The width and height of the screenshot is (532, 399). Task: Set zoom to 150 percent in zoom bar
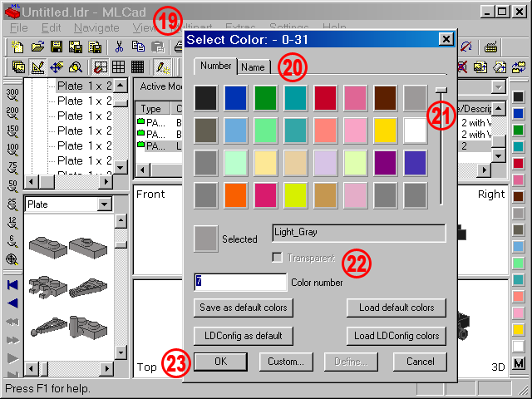pos(12,131)
